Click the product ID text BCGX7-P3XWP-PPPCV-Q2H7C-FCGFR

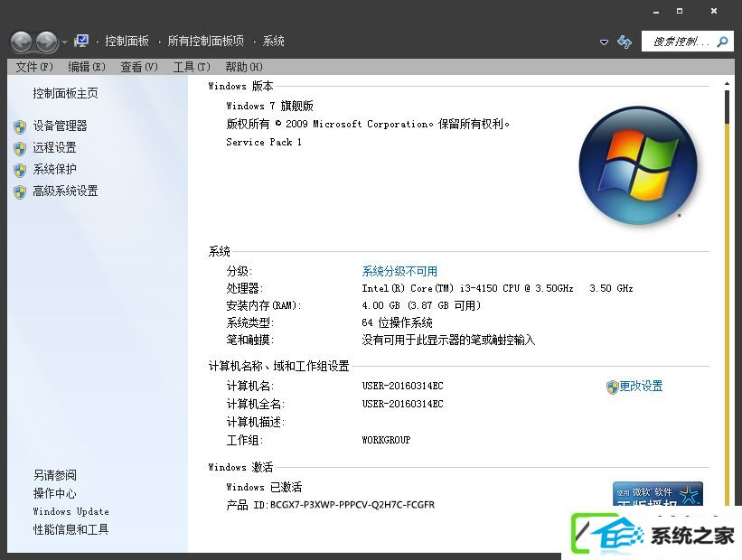pyautogui.click(x=352, y=505)
